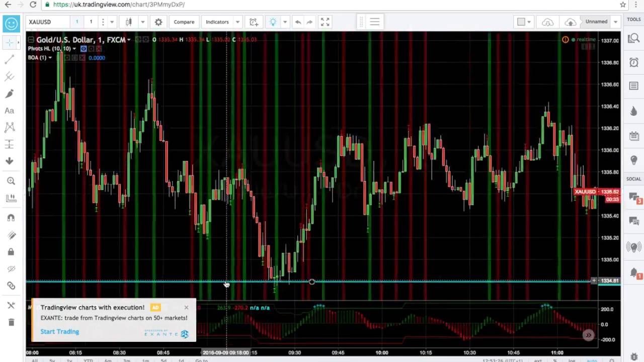Click the undo arrow
Viewport: 644px width, 362px height.
298,22
